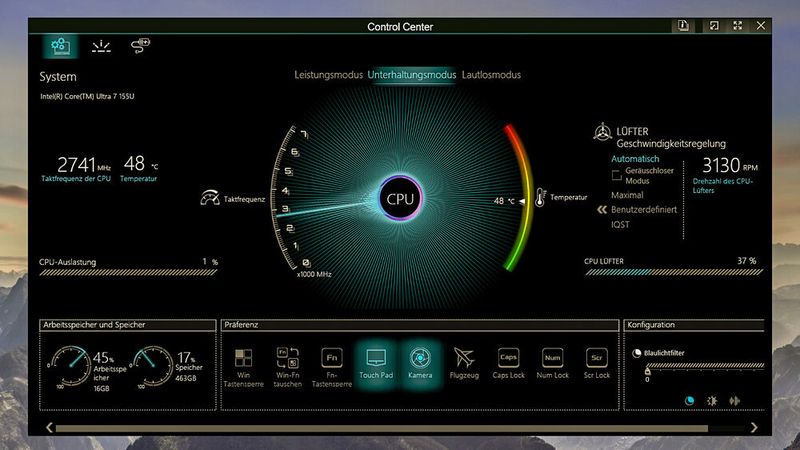Screen dimensions: 800x450
Task: Open the LED keyboard lighting tab icon
Action: [x=101, y=46]
